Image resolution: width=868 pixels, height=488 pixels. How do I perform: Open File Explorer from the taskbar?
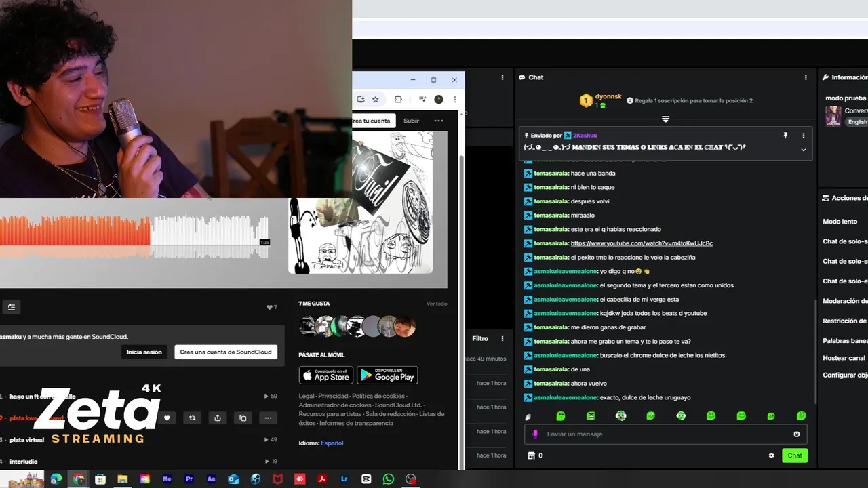[123, 479]
